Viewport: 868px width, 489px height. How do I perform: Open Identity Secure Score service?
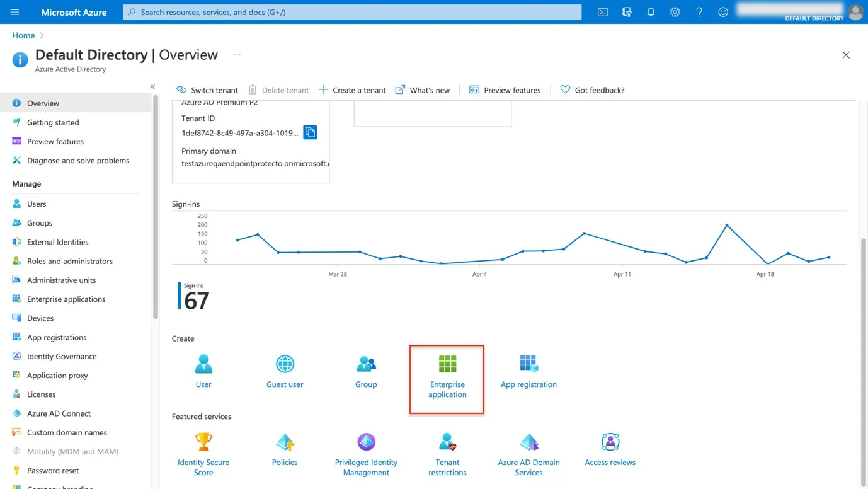(203, 454)
